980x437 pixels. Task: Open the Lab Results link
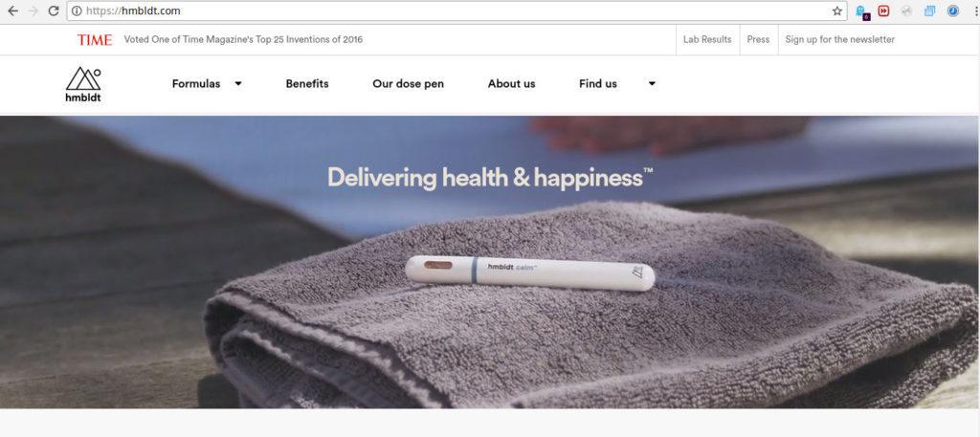click(x=707, y=39)
